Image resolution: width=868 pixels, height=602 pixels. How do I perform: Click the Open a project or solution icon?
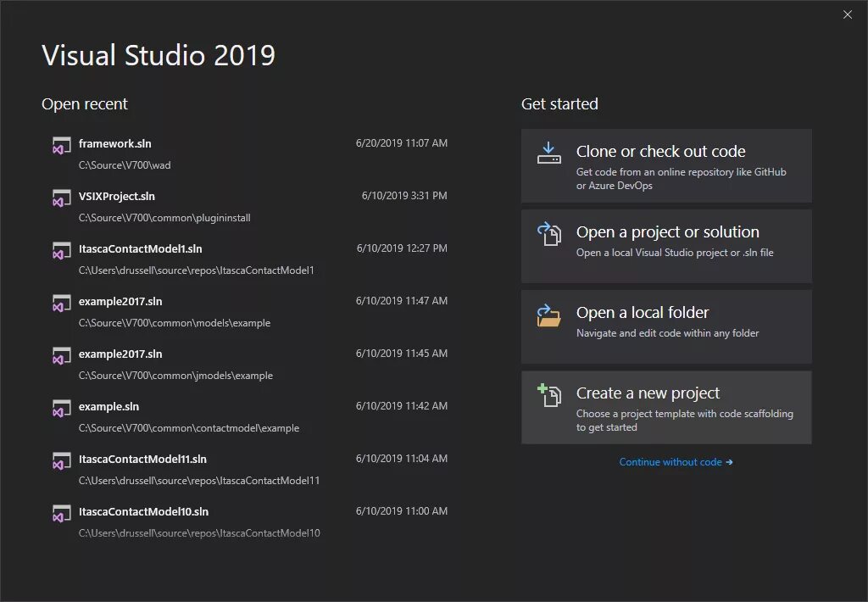pos(548,234)
